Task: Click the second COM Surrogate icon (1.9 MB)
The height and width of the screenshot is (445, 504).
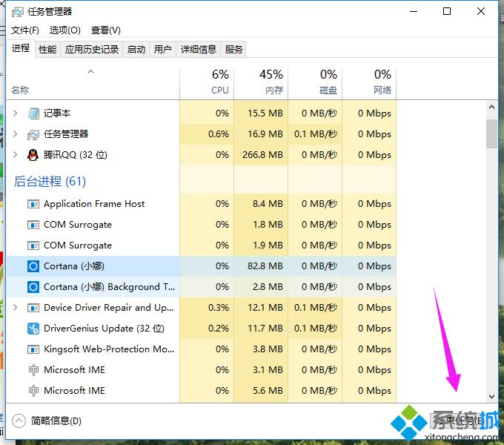Action: 33,245
